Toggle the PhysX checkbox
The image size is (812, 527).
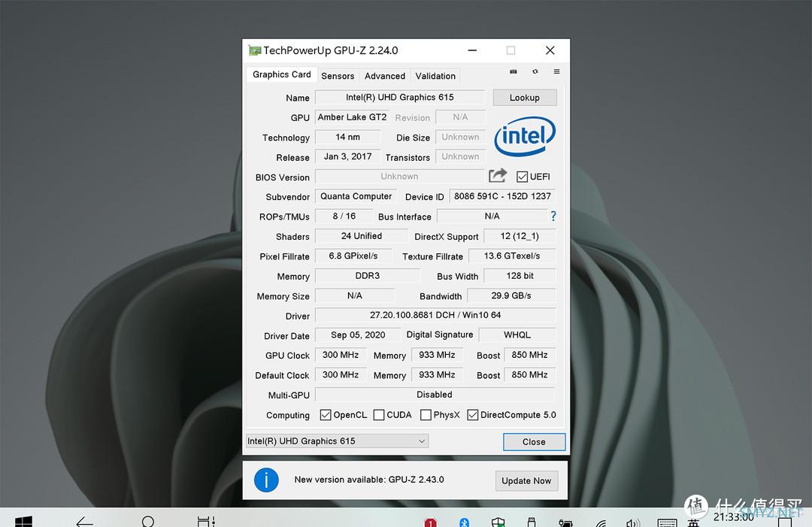pos(426,415)
